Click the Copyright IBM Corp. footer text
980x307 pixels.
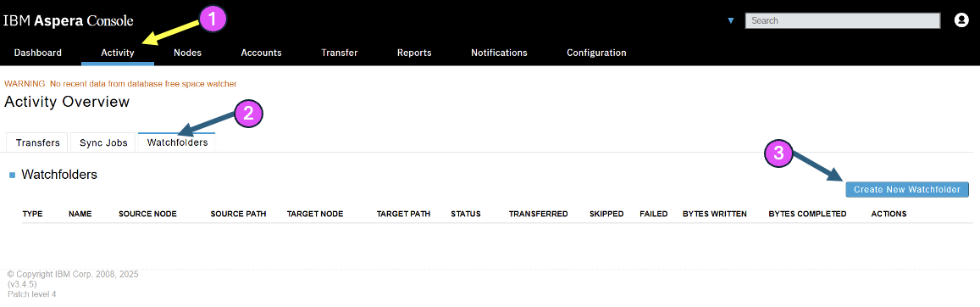(x=73, y=274)
